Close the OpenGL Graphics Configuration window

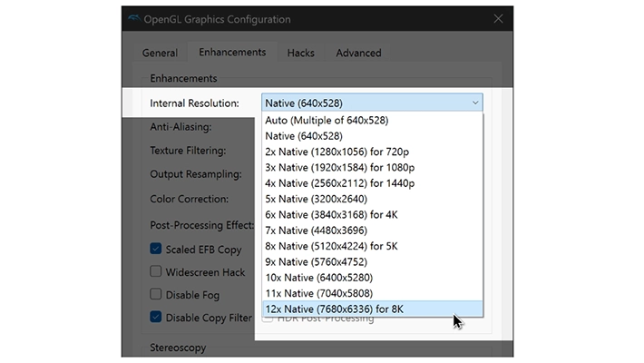coord(498,19)
